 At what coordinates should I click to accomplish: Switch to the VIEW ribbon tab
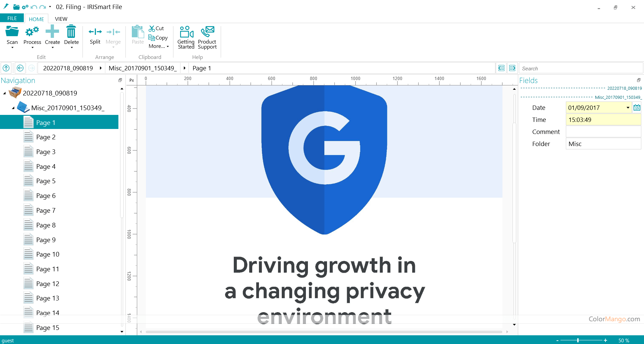tap(61, 19)
